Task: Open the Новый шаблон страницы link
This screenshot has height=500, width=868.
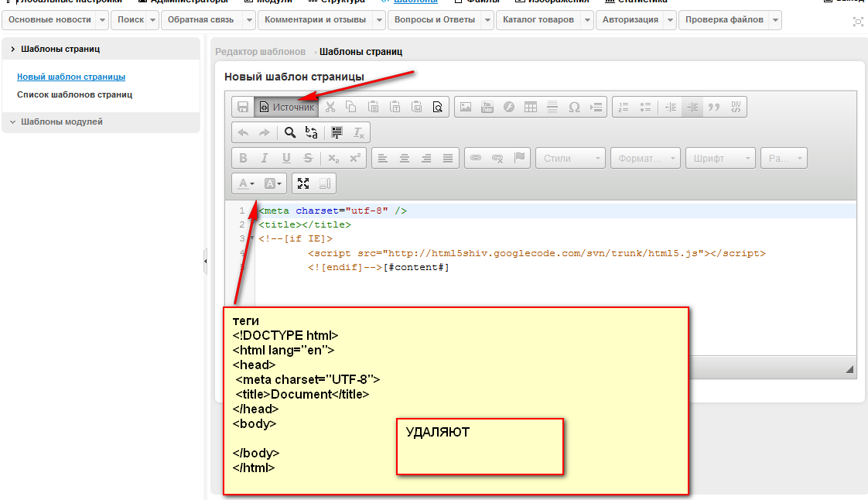Action: [x=71, y=77]
